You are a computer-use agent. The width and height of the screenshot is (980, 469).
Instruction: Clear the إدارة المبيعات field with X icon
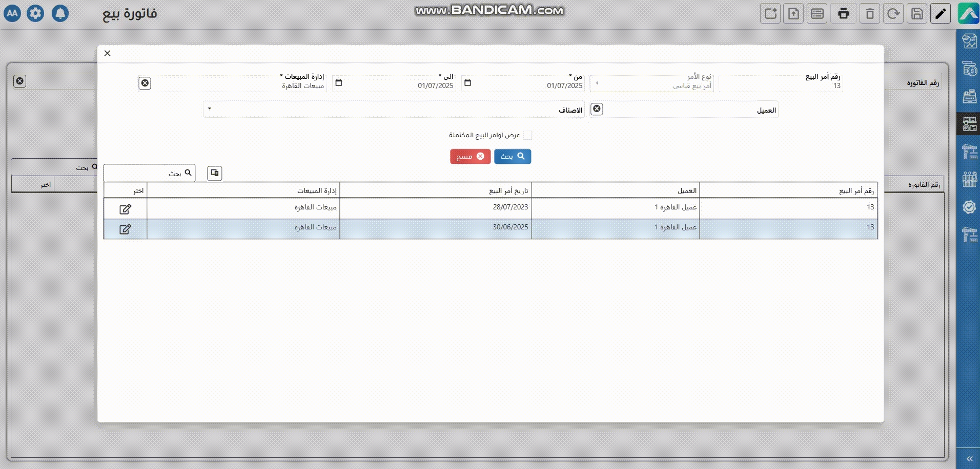[x=145, y=83]
